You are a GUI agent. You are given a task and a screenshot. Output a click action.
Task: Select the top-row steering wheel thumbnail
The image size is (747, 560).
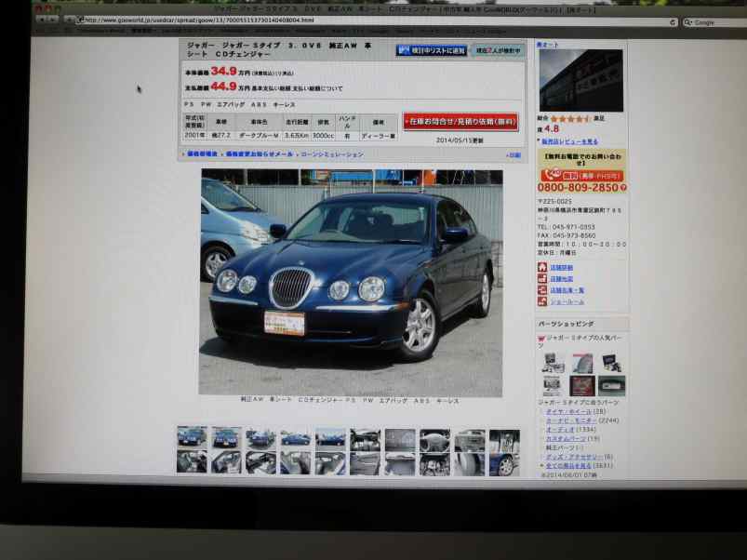(x=435, y=440)
